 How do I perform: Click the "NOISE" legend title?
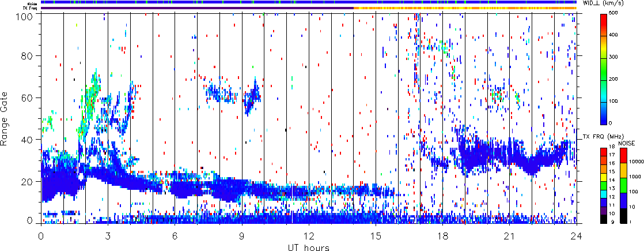tap(627, 143)
